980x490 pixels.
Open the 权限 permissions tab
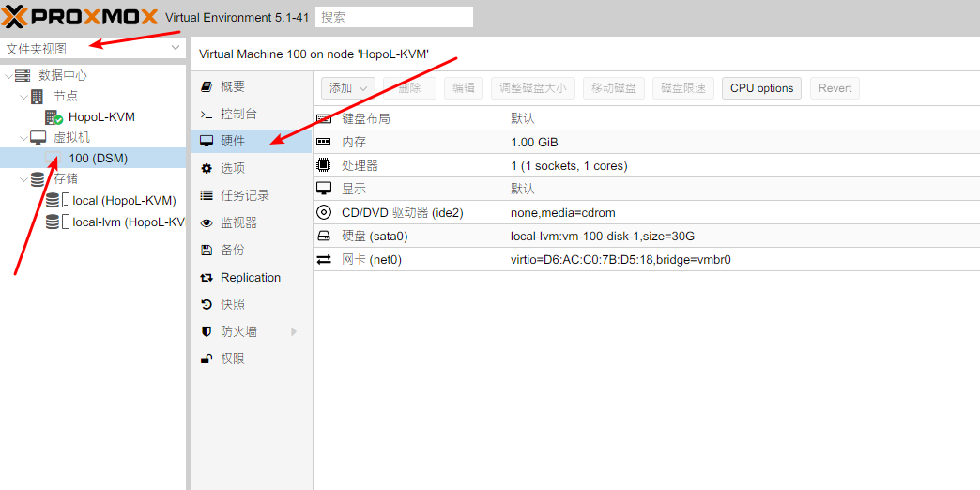[x=252, y=359]
